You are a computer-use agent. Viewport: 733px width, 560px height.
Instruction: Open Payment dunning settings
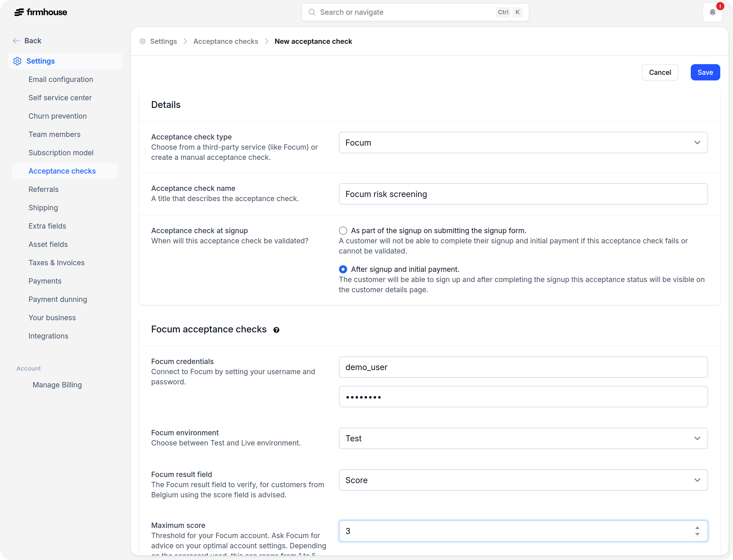tap(58, 299)
